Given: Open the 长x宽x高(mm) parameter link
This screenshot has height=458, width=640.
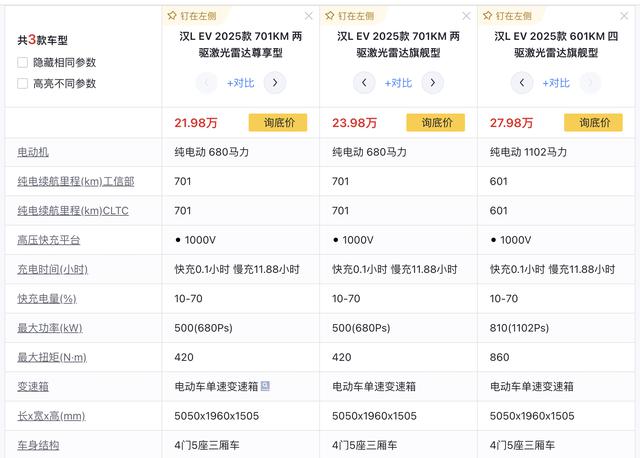Looking at the screenshot, I should point(51,416).
